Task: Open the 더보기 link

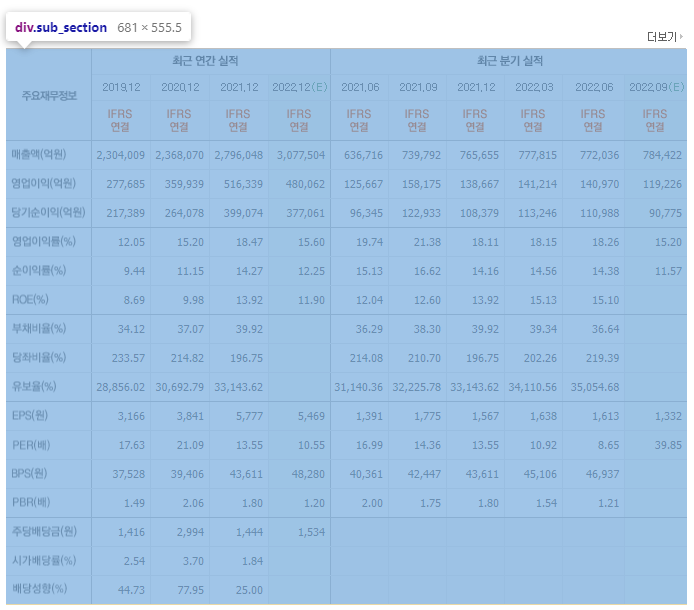Action: tap(664, 37)
